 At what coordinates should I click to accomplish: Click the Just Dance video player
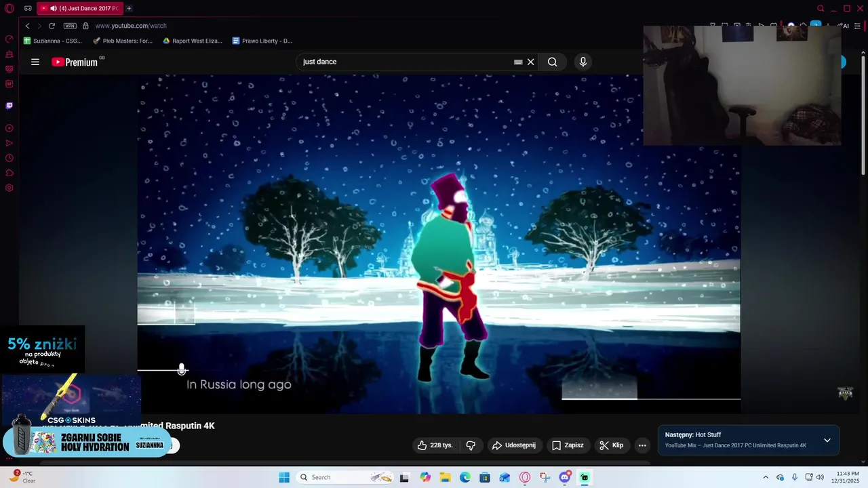(x=439, y=243)
